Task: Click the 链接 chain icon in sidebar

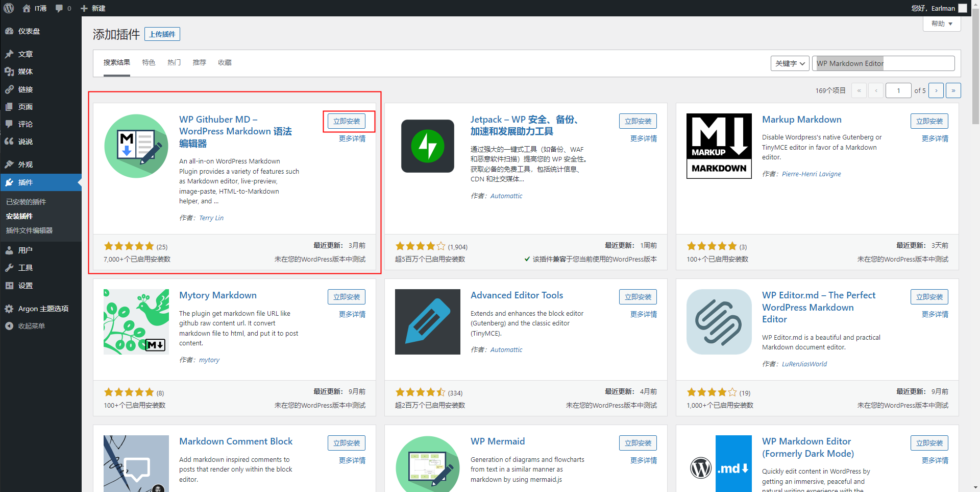Action: pyautogui.click(x=9, y=89)
